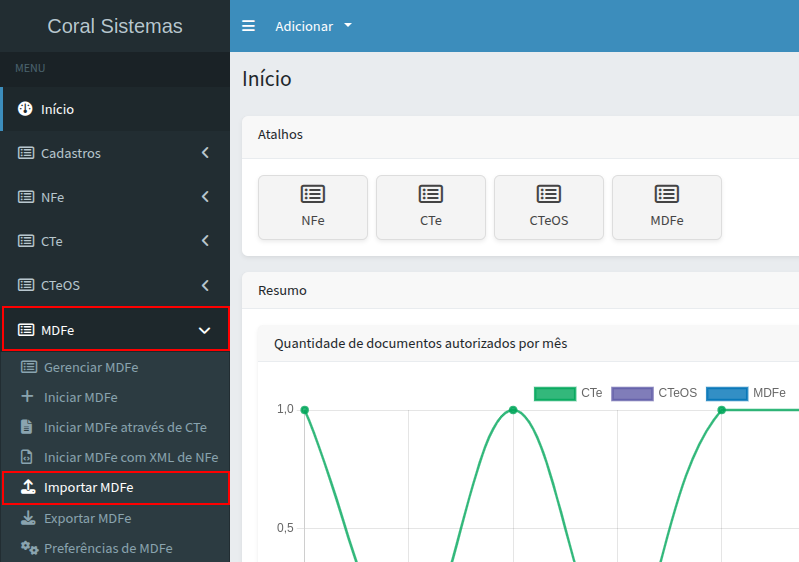Viewport: 799px width, 562px height.
Task: Open the Adicionar dropdown
Action: [313, 26]
